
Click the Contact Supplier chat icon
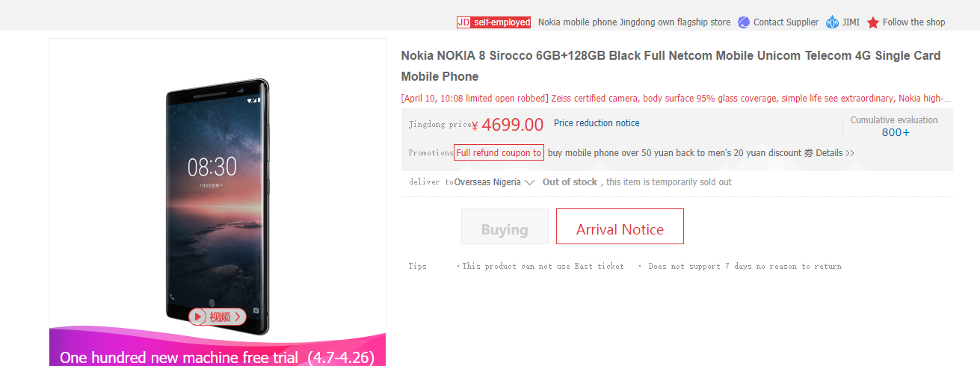tap(743, 22)
